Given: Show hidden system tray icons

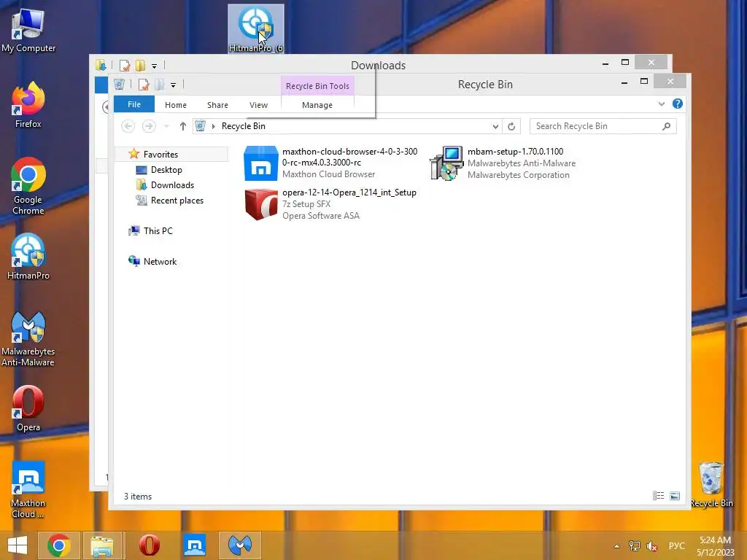Looking at the screenshot, I should 617,546.
